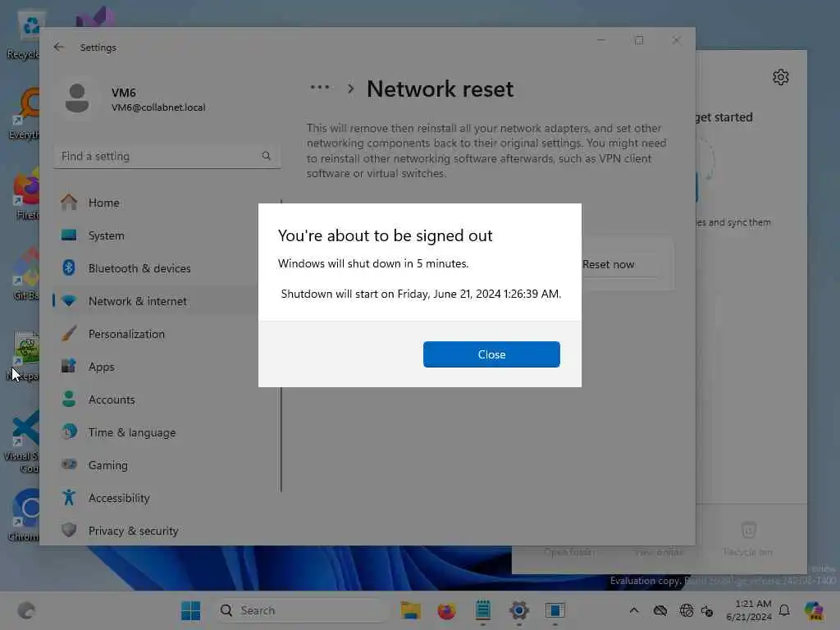Click the taskbar Search box
Image resolution: width=840 pixels, height=630 pixels.
coord(300,610)
